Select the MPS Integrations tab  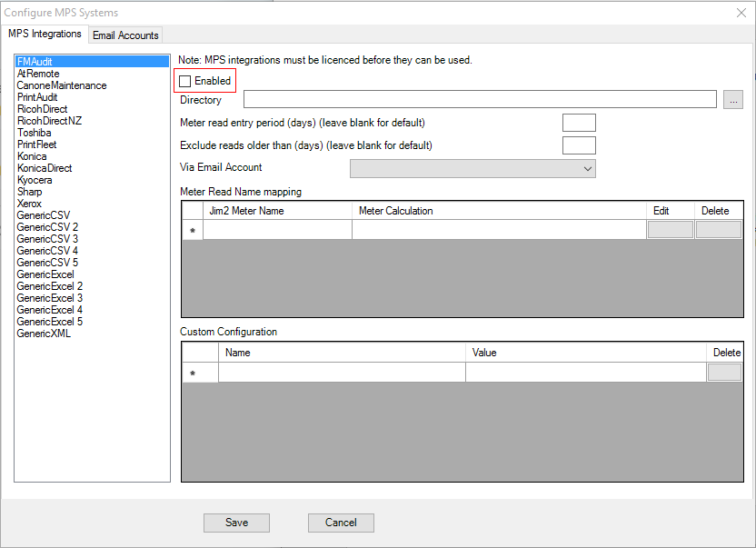[x=45, y=34]
